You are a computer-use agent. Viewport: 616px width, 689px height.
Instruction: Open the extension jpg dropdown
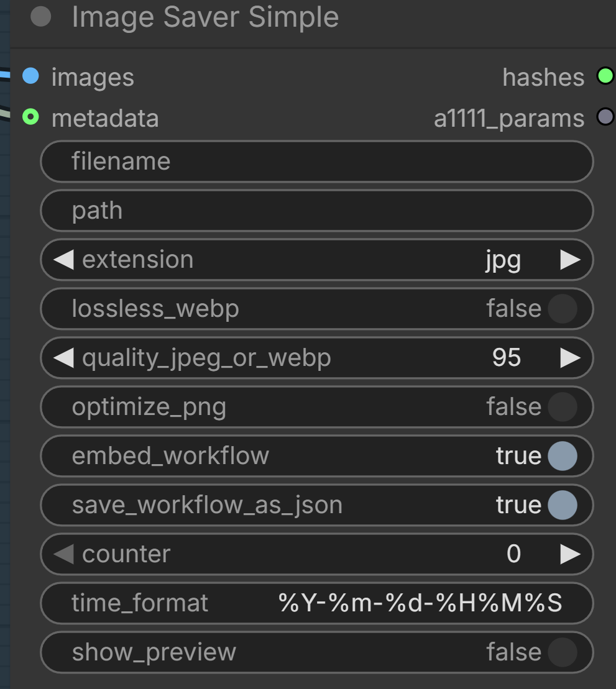317,260
